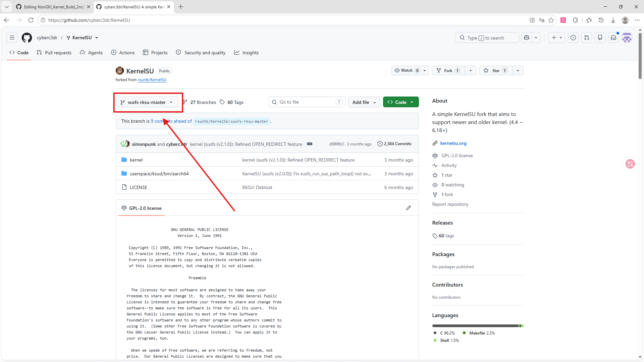Select the Code tab
644x362 pixels.
pyautogui.click(x=19, y=53)
